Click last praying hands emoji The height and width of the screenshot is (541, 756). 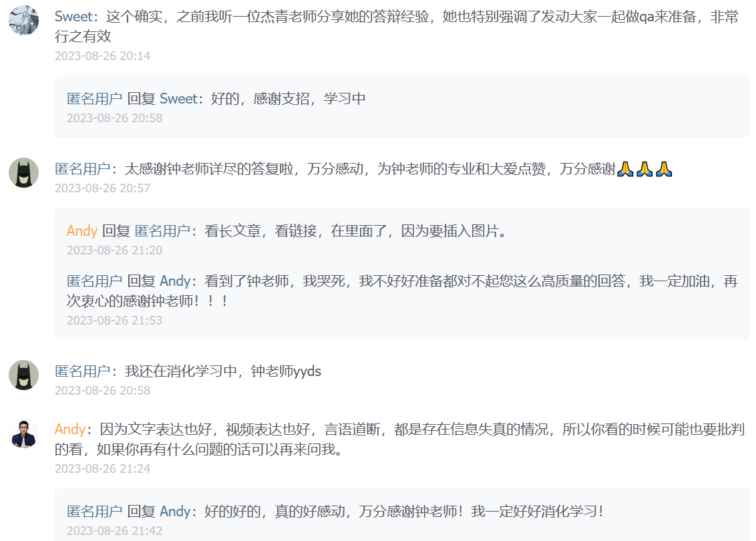pos(664,169)
